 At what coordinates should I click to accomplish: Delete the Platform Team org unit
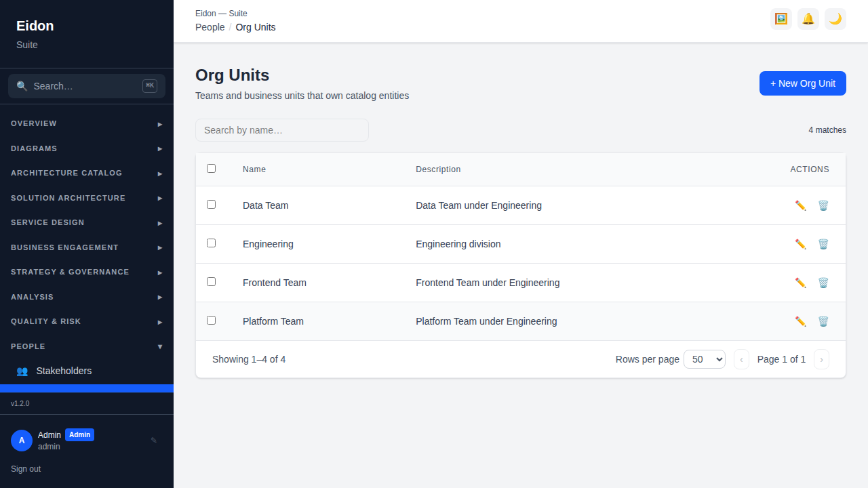(823, 321)
